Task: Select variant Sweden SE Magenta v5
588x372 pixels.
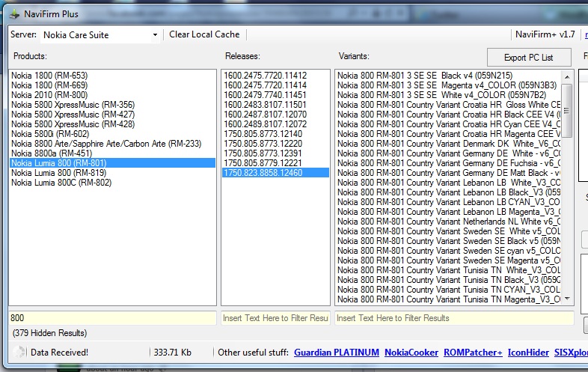Action: pos(449,261)
